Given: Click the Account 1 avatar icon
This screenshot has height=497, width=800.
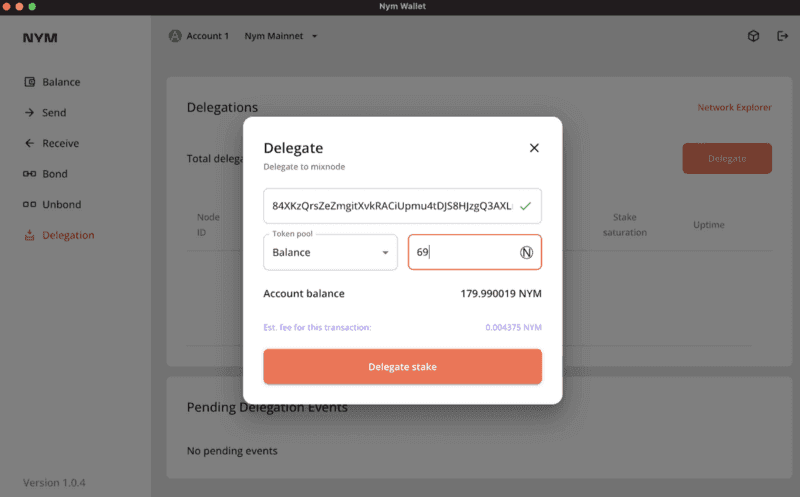Looking at the screenshot, I should click(176, 36).
